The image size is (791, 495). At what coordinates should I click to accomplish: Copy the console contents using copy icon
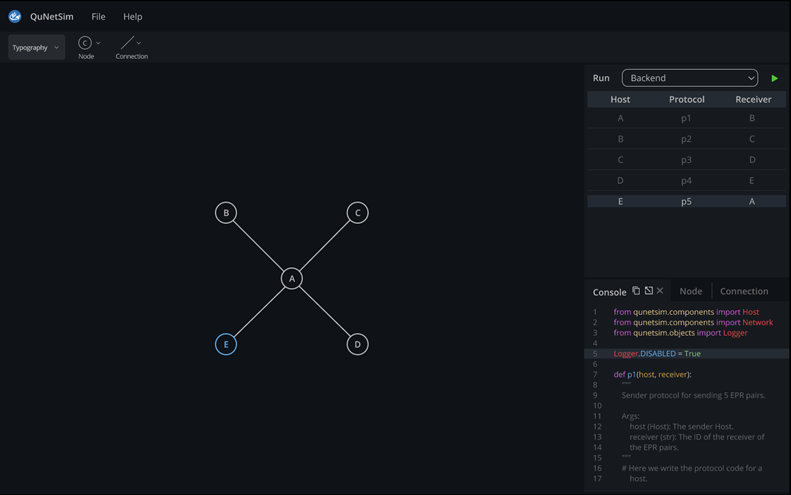pyautogui.click(x=636, y=291)
